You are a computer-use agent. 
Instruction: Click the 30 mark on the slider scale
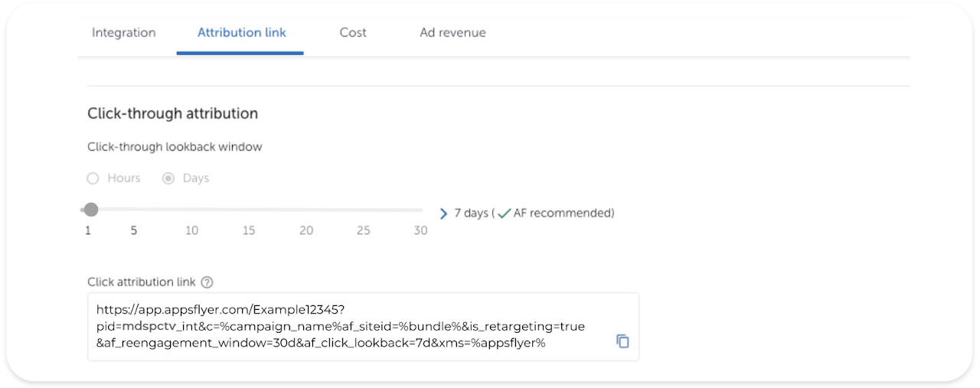(420, 230)
